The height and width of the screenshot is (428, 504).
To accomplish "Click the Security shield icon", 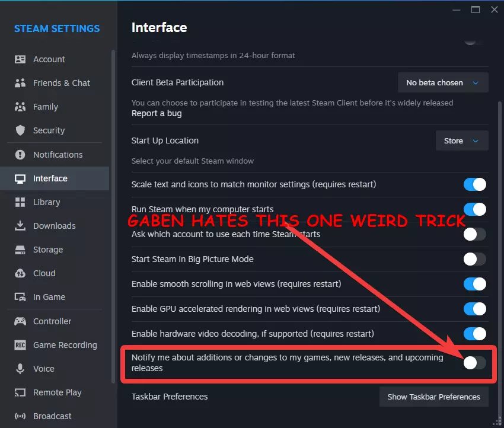I will (x=20, y=130).
